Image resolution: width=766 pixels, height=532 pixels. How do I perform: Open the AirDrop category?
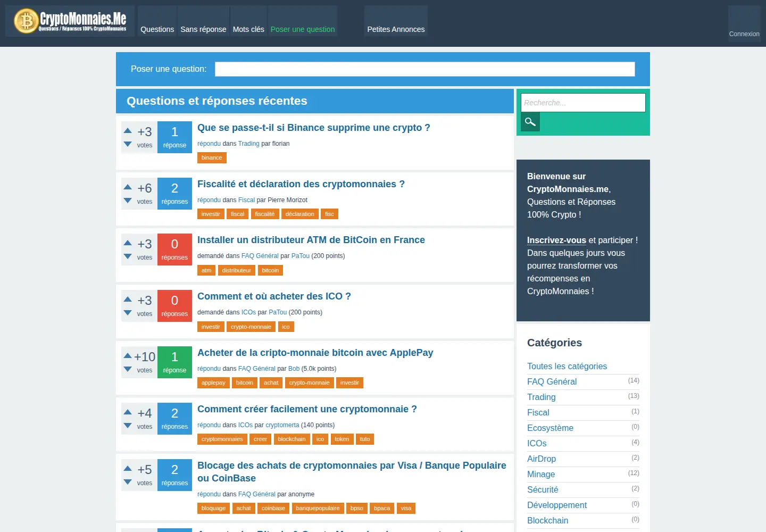(x=542, y=459)
